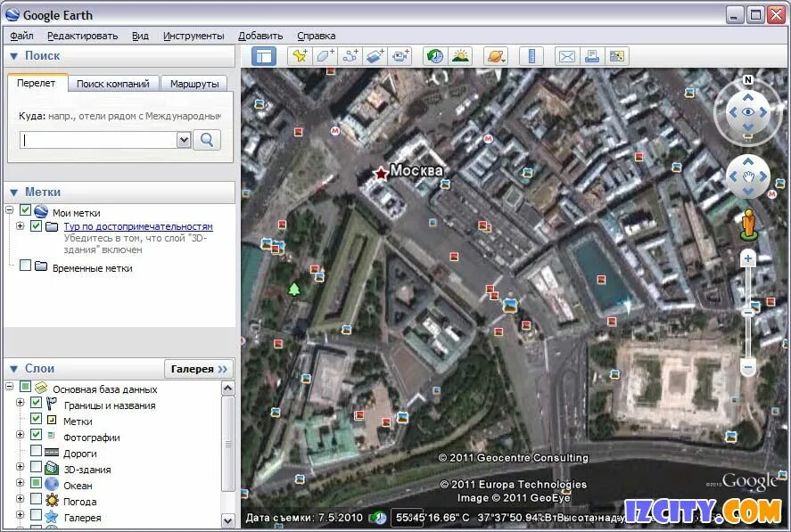View the location in Google Maps
The image size is (791, 532).
[617, 56]
